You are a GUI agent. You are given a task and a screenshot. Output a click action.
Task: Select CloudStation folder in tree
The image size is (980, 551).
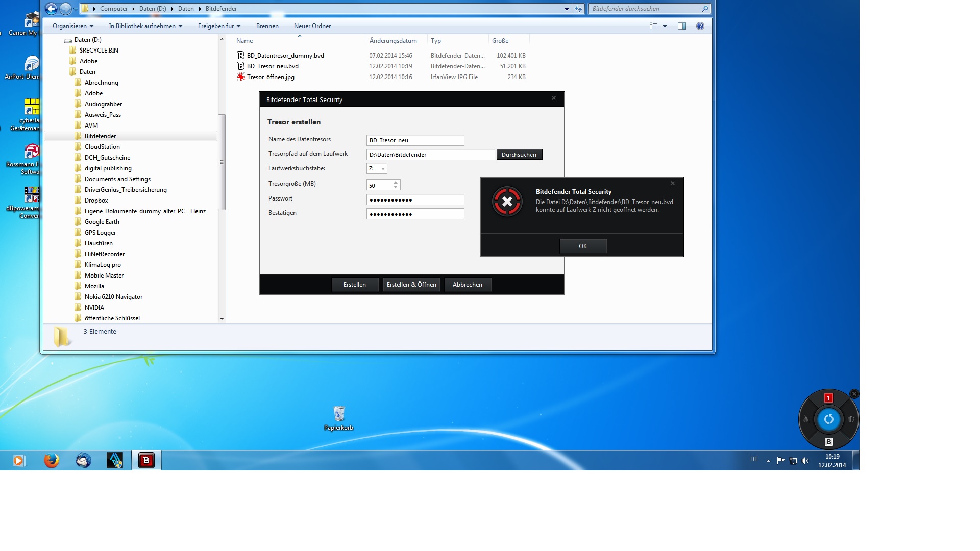[x=102, y=147]
